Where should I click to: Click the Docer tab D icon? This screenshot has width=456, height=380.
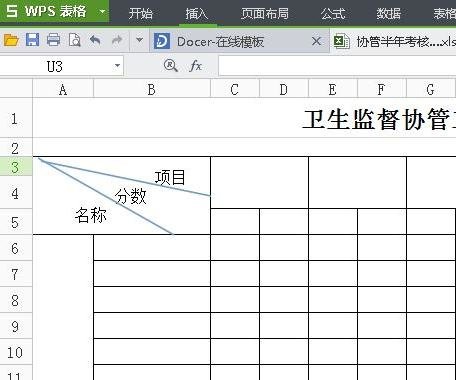(162, 41)
